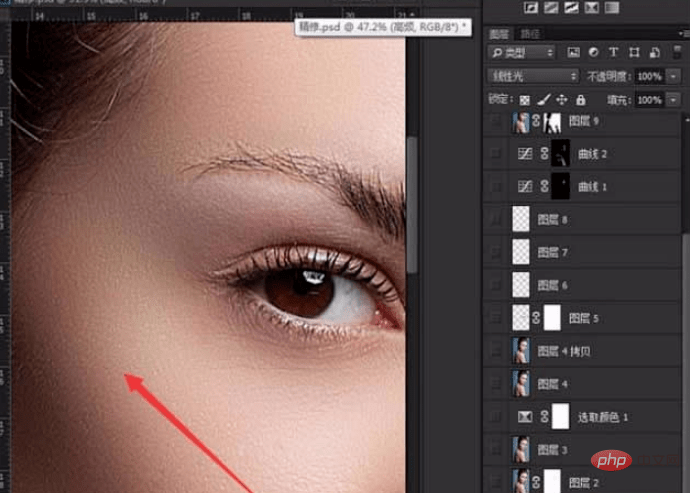Screen dimensions: 690x493
Task: Click the smart object filter icon
Action: (x=650, y=52)
